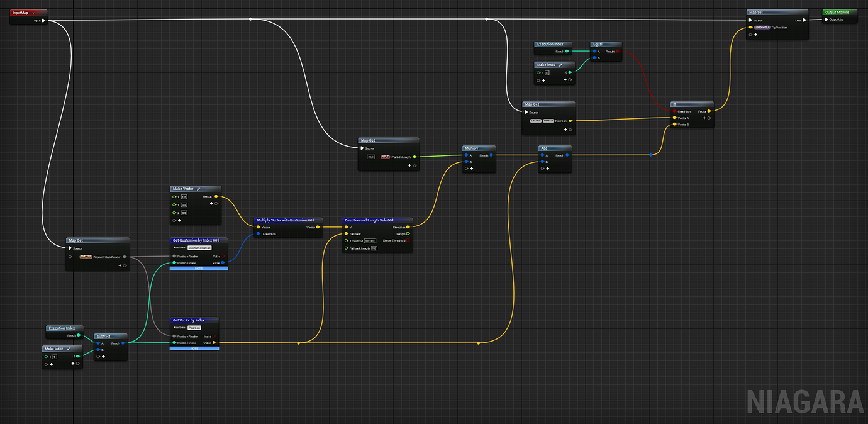Click the blue Quaternion input pin on Multiply Vector node
The width and height of the screenshot is (868, 424).
pyautogui.click(x=259, y=234)
